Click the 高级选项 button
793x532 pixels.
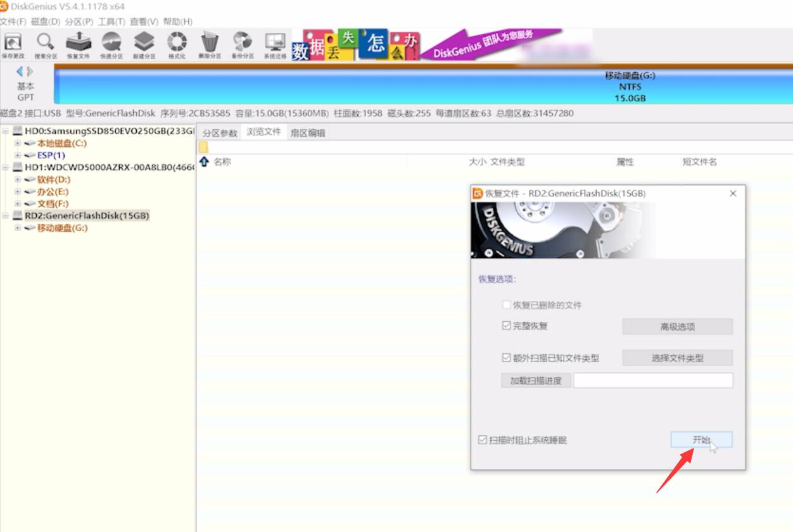tap(678, 327)
